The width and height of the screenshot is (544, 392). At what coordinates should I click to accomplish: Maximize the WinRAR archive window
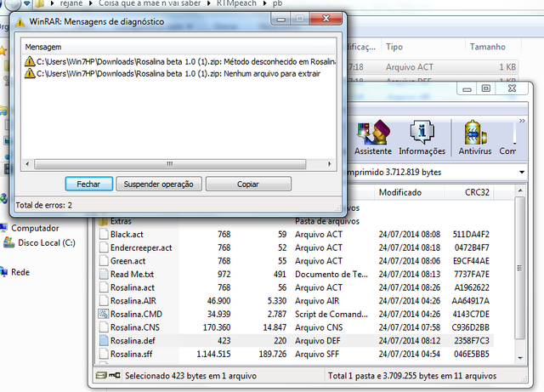[485, 88]
